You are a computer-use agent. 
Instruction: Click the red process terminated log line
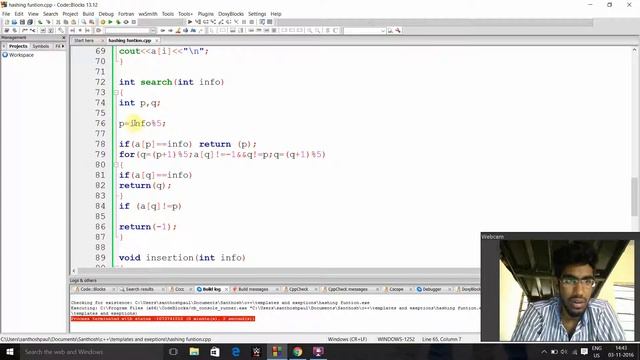coord(163,319)
